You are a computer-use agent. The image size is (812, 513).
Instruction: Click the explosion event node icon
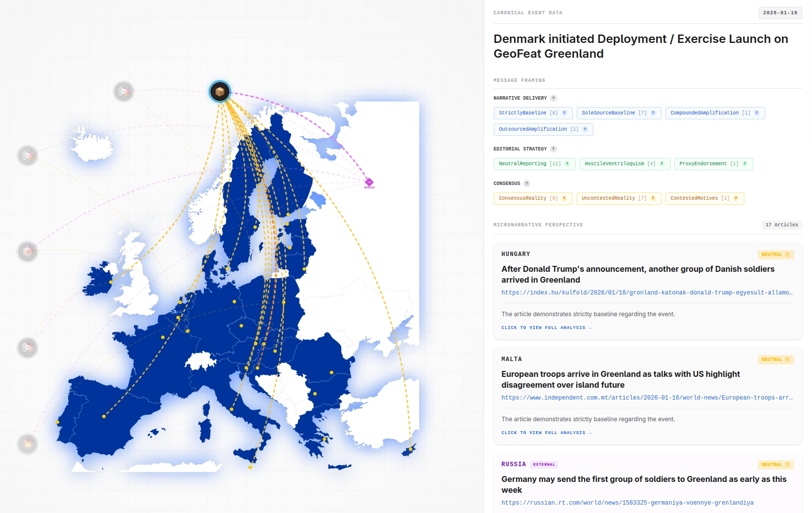click(x=28, y=444)
